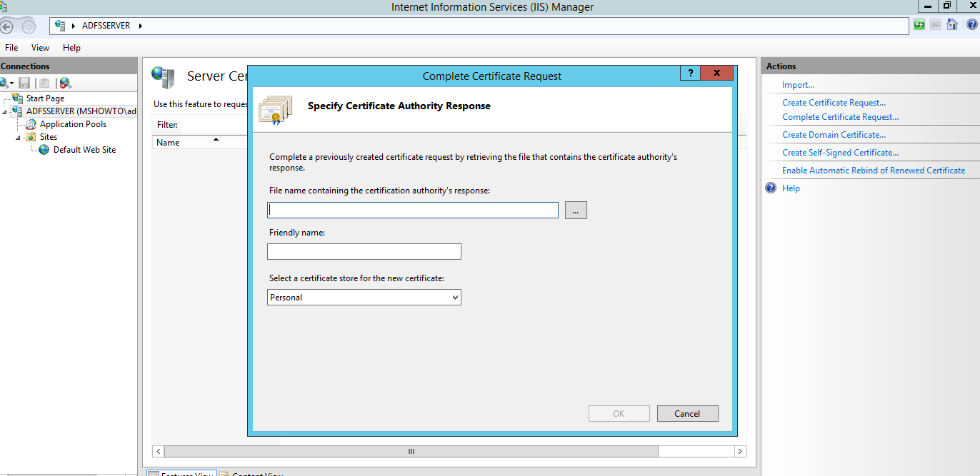Click the question mark button in the dialog title bar

[690, 73]
